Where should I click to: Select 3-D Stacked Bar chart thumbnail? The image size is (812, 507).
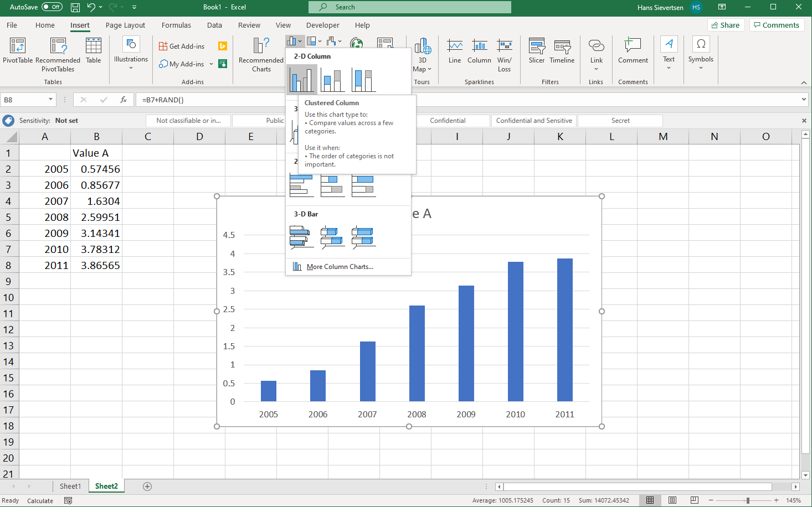point(332,237)
